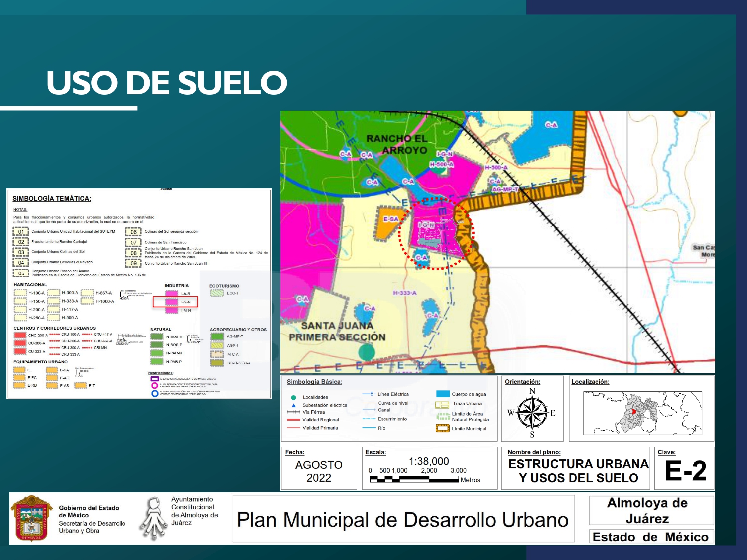
Task: Click the compass rose under Orientación
Action: [532, 413]
